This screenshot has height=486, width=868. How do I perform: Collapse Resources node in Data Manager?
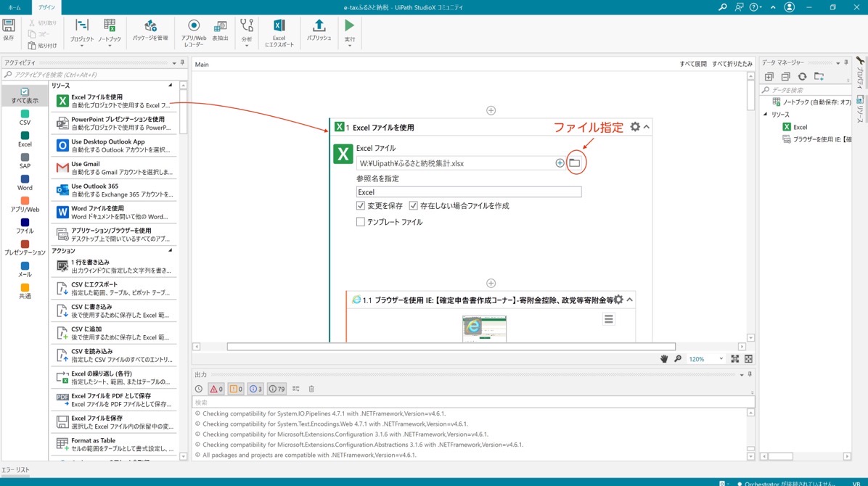[x=766, y=114]
